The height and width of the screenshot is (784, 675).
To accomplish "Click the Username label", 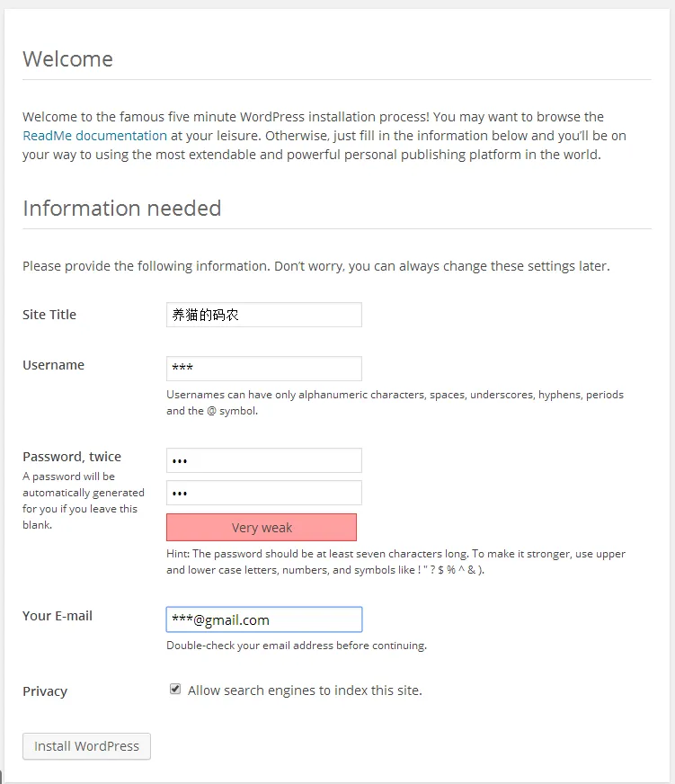I will click(54, 365).
